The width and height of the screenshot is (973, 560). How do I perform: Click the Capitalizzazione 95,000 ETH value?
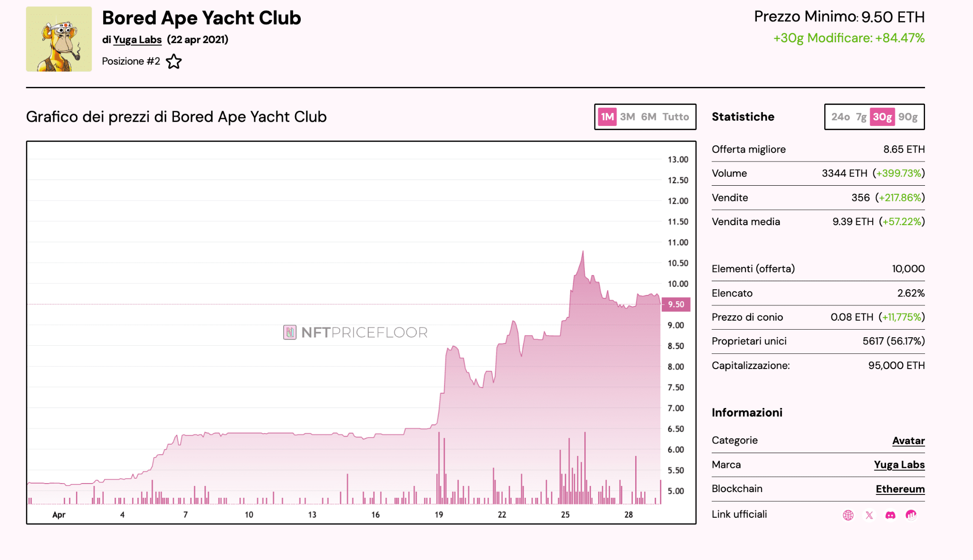click(x=897, y=365)
